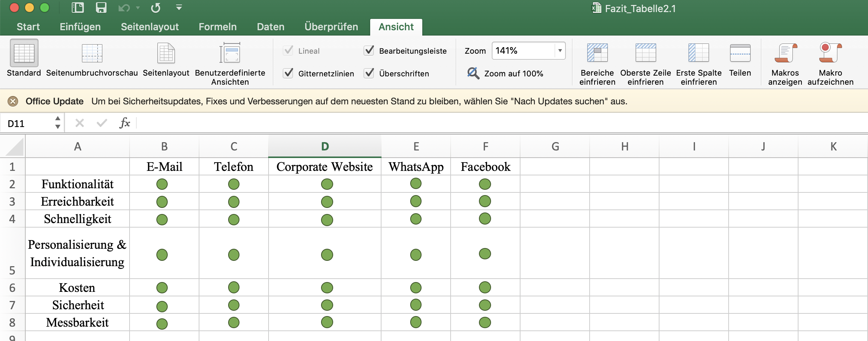
Task: Toggle the Gitternetzlinien checkbox
Action: [x=289, y=73]
